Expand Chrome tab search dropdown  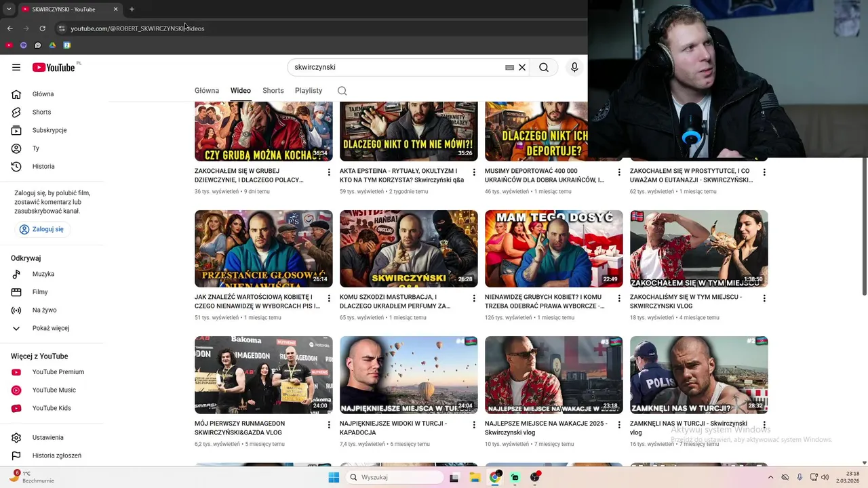coord(8,9)
